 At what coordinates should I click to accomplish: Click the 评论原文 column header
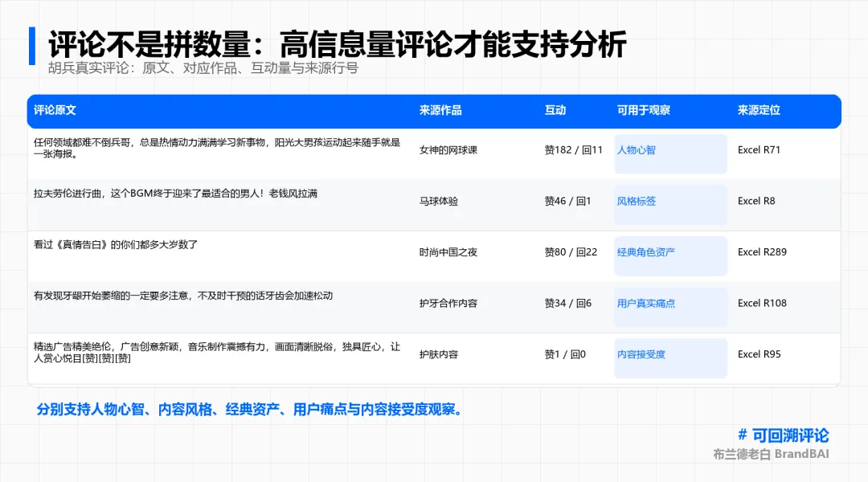[x=55, y=110]
